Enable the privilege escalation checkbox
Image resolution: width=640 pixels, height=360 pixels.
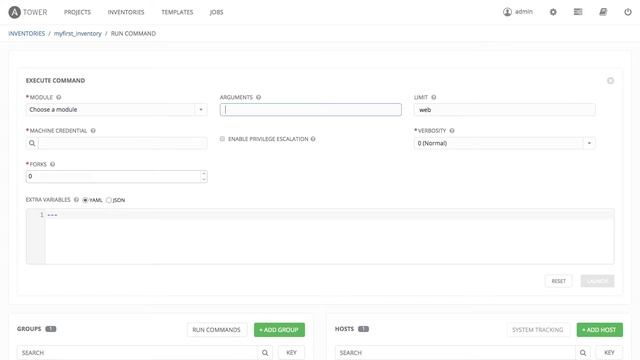point(222,139)
